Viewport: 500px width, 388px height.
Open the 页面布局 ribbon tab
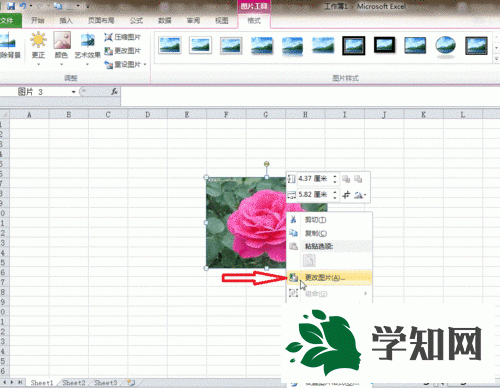(x=101, y=21)
